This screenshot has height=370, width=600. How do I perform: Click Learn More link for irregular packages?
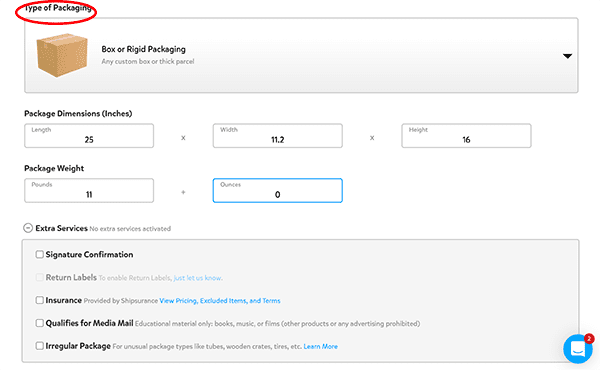pos(321,347)
